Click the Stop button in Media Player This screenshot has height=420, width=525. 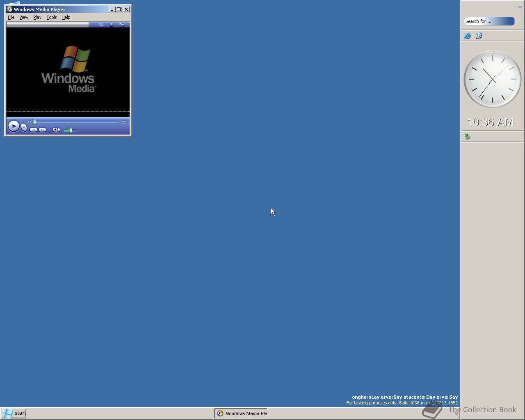pos(24,128)
